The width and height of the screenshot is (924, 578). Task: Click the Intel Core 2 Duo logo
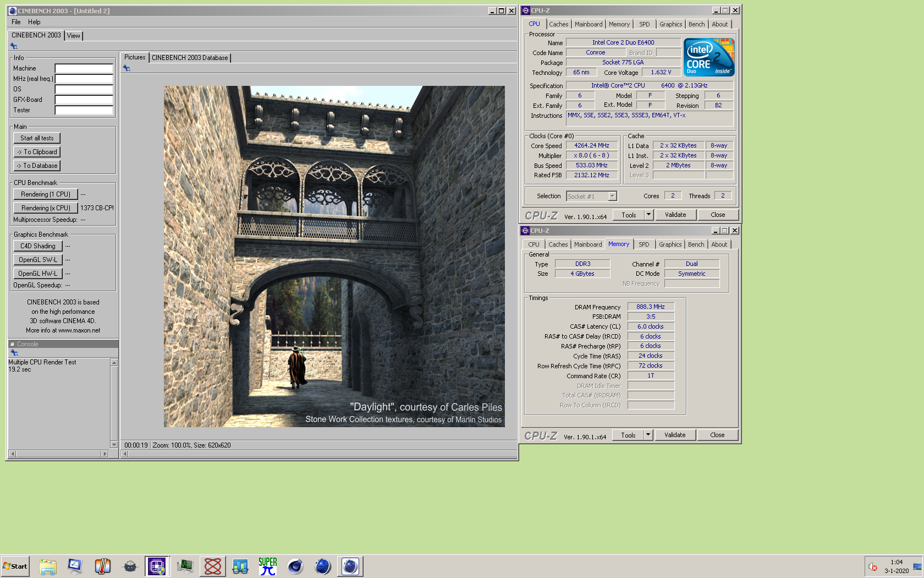(x=709, y=57)
